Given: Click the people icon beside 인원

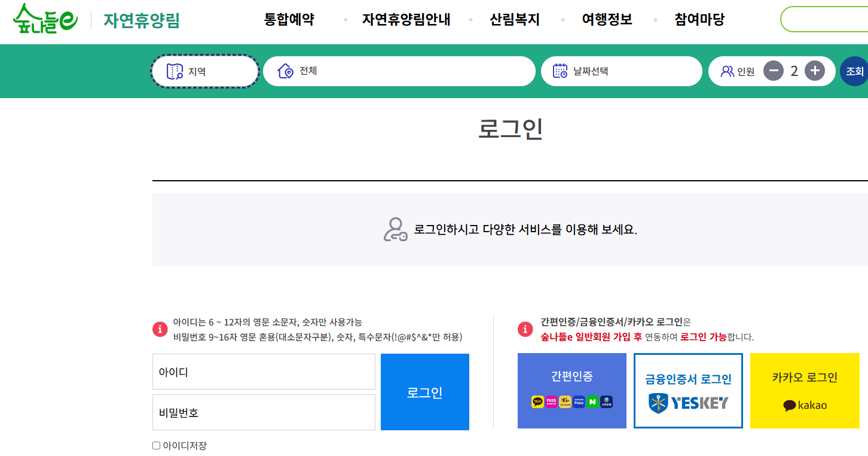Looking at the screenshot, I should coord(728,71).
